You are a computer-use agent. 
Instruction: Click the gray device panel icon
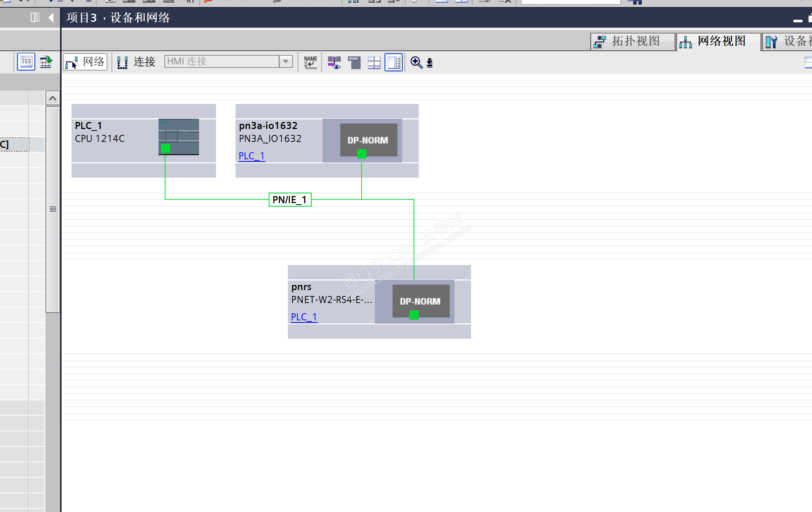354,62
